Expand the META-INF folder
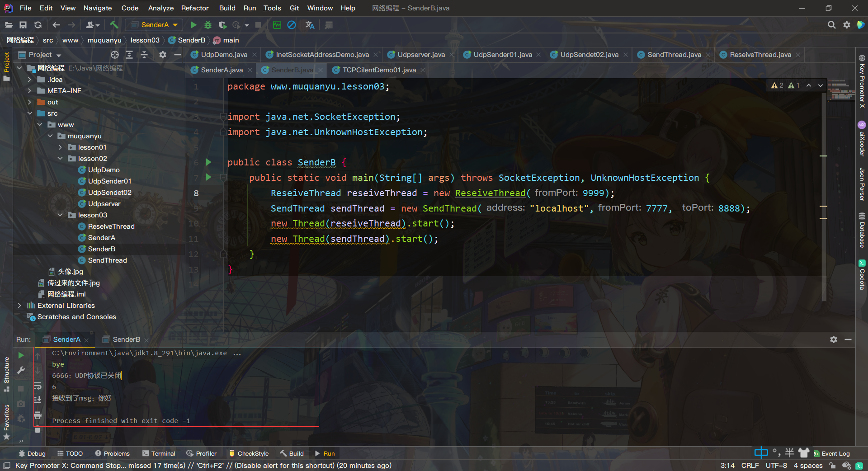The height and width of the screenshot is (471, 868). click(x=29, y=91)
